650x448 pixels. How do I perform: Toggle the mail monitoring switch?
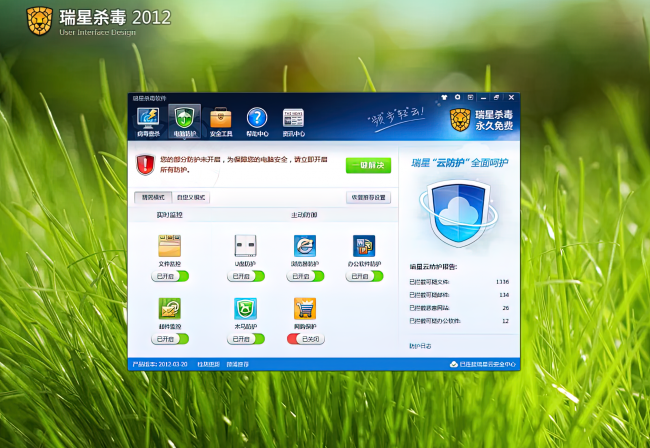(x=170, y=339)
